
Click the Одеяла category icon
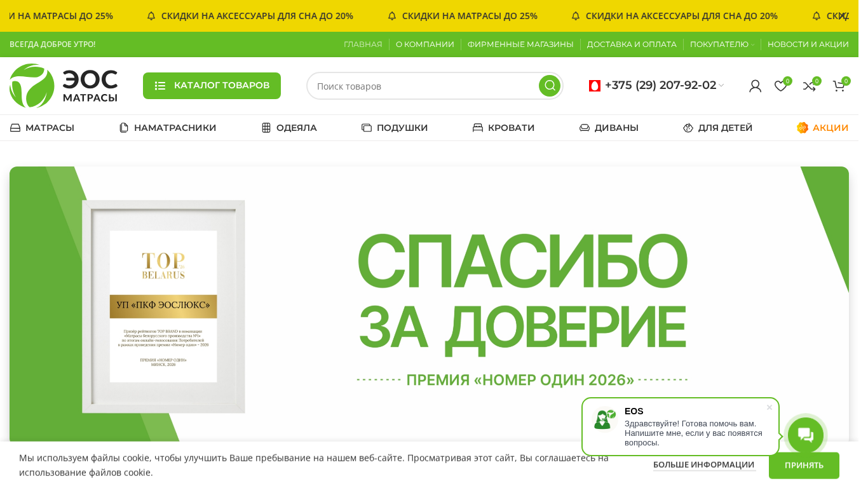pos(266,128)
